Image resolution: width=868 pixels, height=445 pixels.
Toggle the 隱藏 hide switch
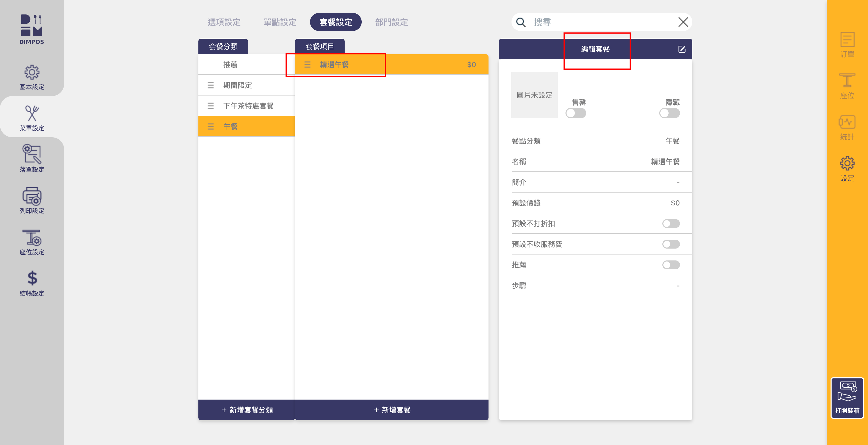(669, 113)
